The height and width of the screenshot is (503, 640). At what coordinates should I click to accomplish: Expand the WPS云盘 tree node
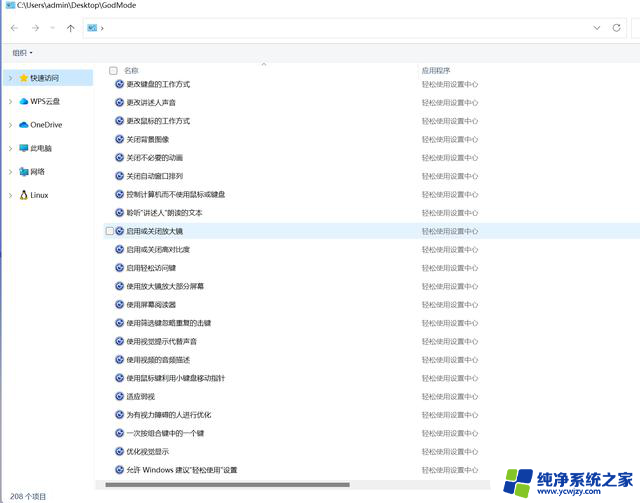click(x=11, y=101)
